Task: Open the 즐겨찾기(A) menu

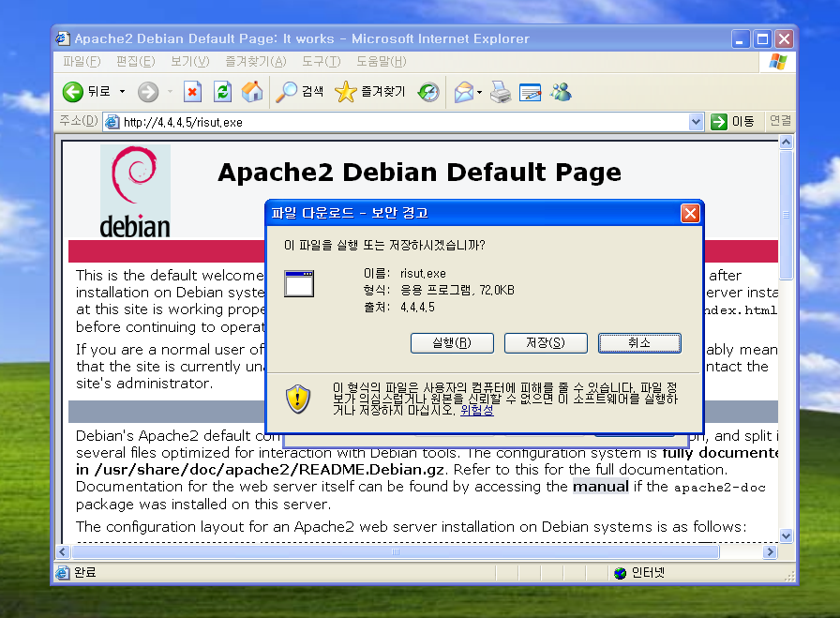Action: [256, 62]
